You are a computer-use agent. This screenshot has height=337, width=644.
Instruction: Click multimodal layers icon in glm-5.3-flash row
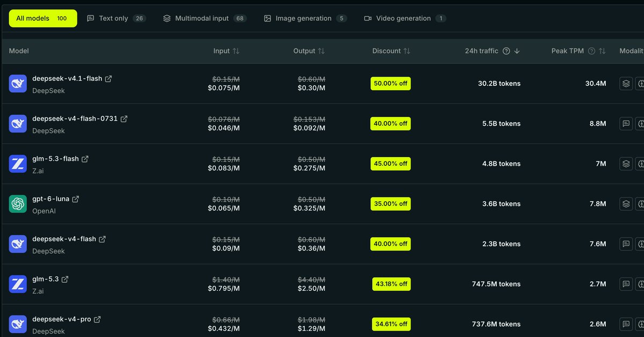point(626,164)
